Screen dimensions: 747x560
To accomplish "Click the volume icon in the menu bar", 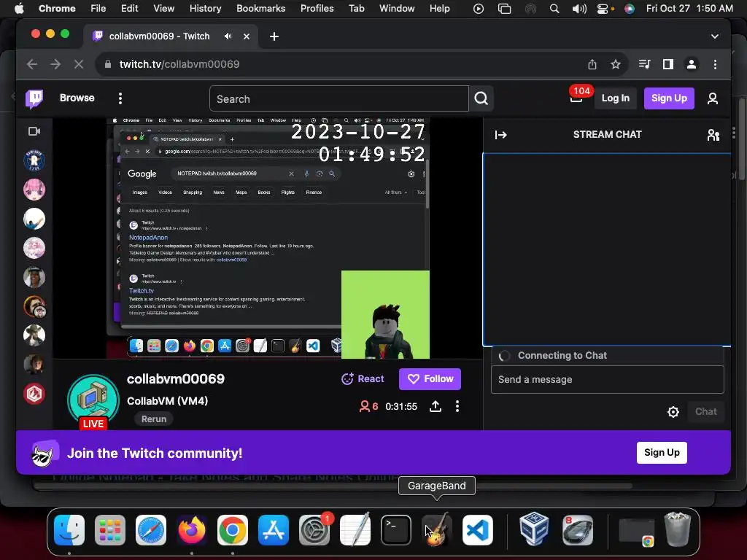I will 578,9.
